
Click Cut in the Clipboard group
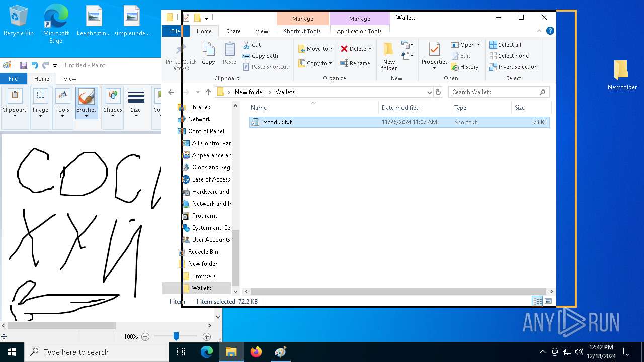coord(252,45)
